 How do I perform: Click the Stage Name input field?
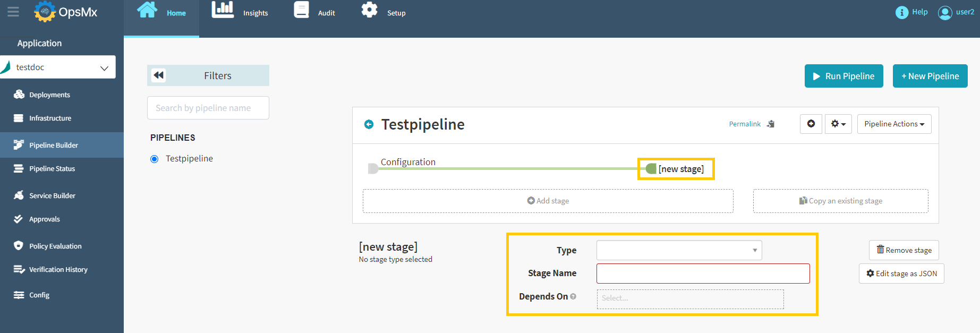(703, 274)
